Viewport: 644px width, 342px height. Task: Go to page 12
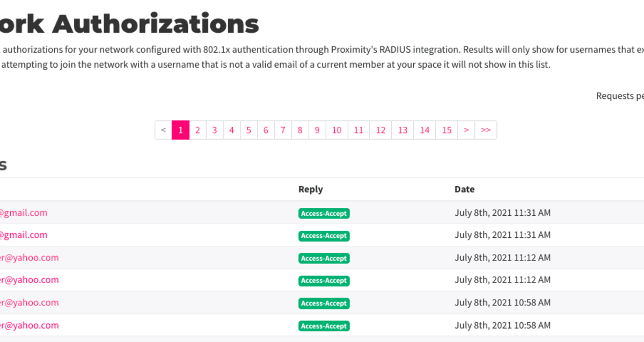(380, 130)
